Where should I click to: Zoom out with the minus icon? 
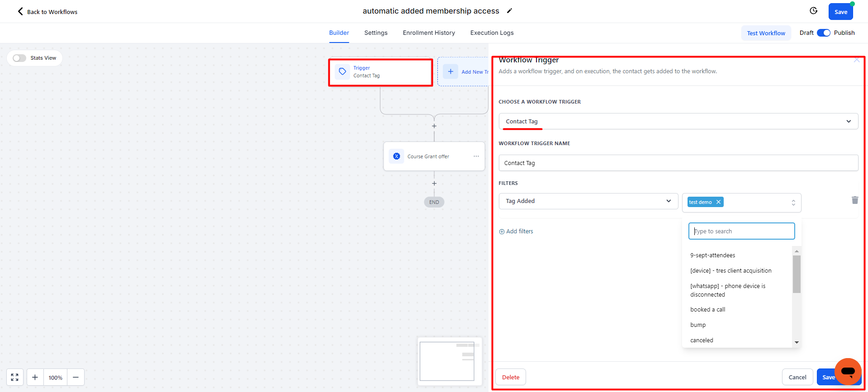[x=76, y=377]
